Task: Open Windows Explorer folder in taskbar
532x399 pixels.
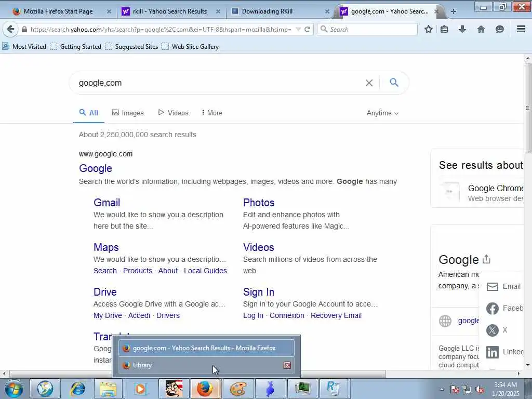Action: pyautogui.click(x=108, y=389)
